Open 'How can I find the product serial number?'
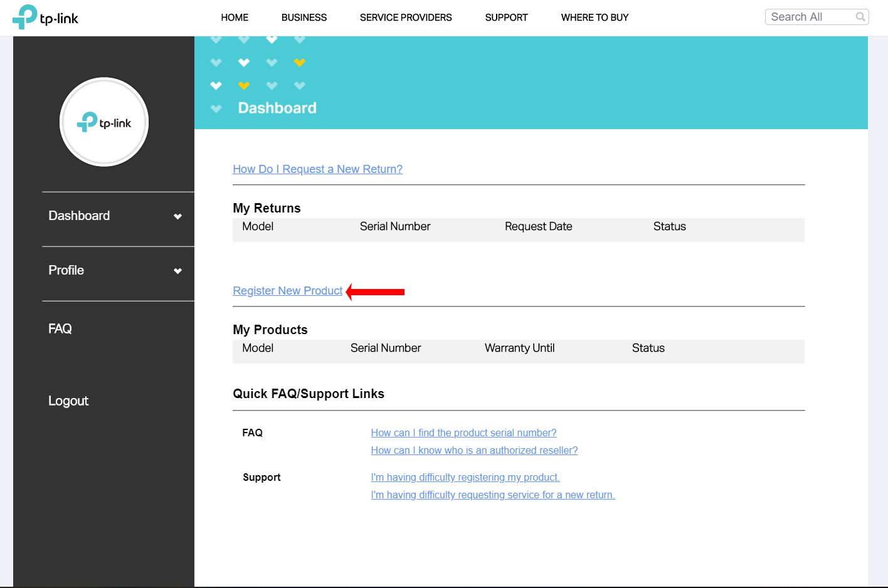 [463, 433]
